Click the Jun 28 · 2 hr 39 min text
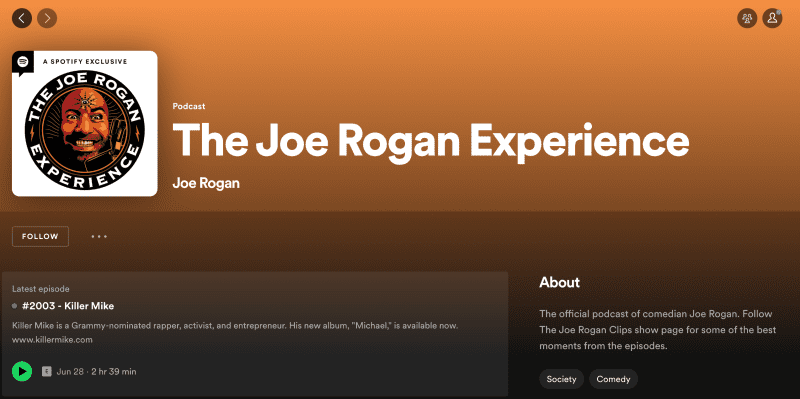The width and height of the screenshot is (800, 399). (96, 371)
